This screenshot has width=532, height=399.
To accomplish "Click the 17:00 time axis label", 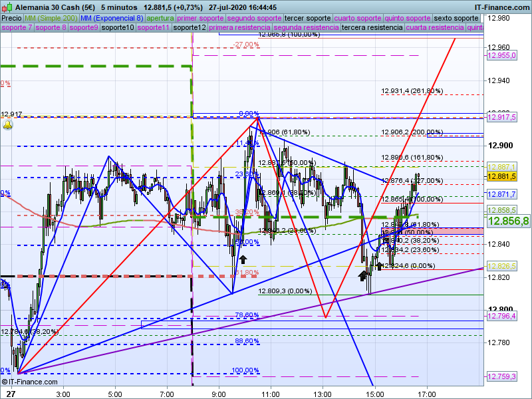I will pos(426,394).
